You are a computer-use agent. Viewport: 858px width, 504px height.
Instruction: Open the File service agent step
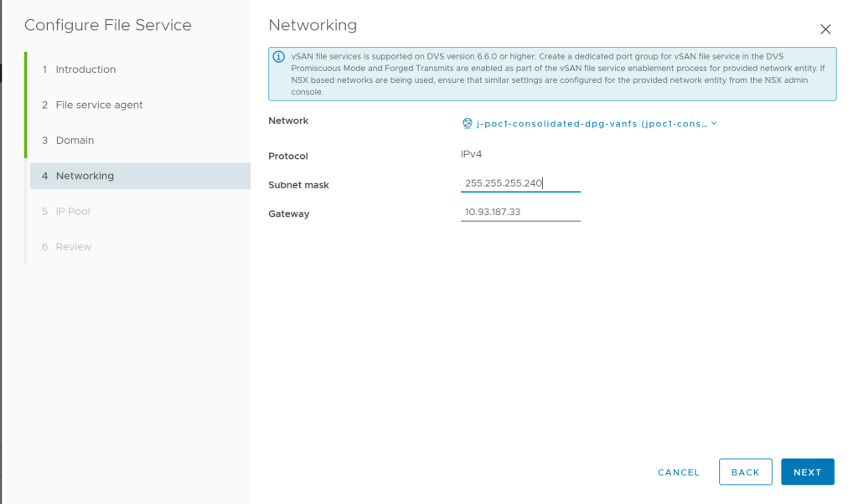pos(99,105)
